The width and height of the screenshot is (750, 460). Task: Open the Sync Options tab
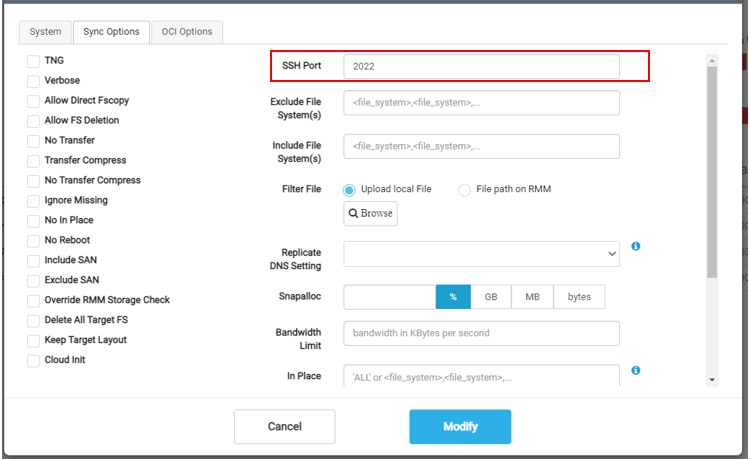click(x=111, y=32)
